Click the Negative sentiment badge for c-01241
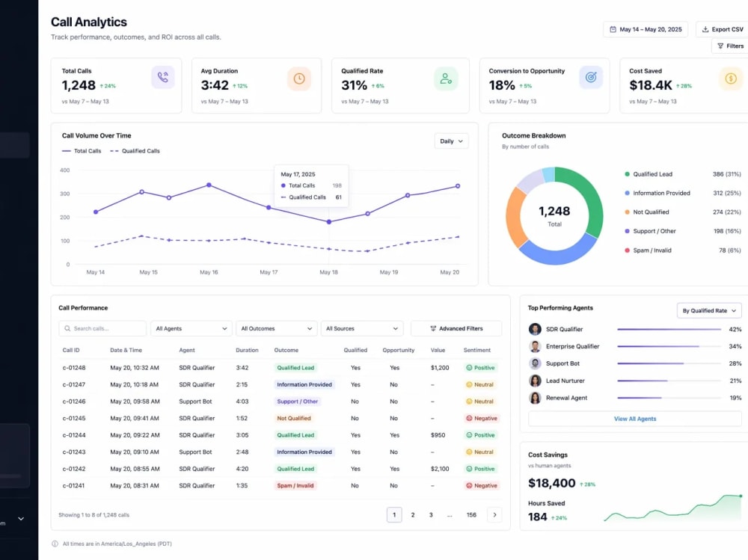748x560 pixels. click(481, 485)
